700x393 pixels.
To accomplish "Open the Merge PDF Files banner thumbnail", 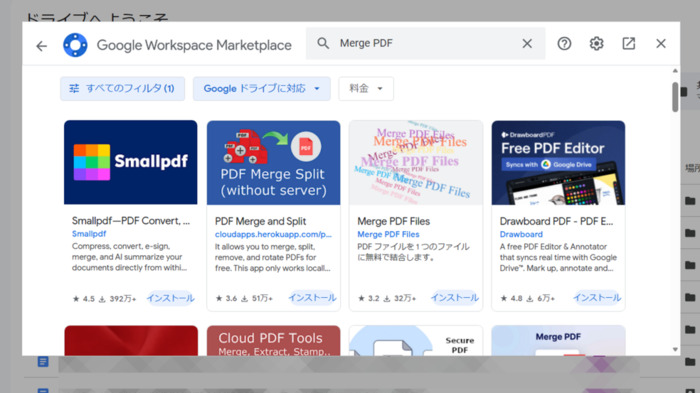I will coord(416,162).
